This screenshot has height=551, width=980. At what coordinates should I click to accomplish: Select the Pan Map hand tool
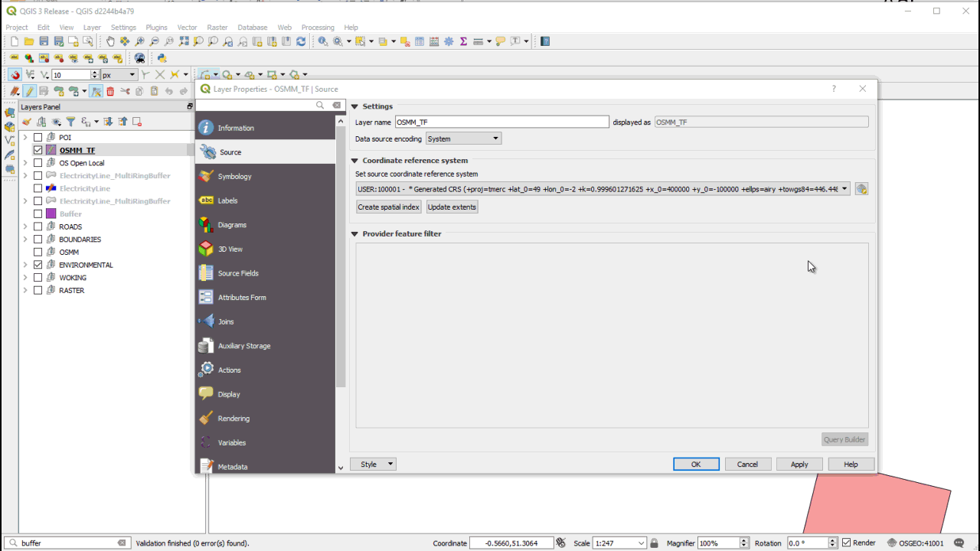click(110, 41)
